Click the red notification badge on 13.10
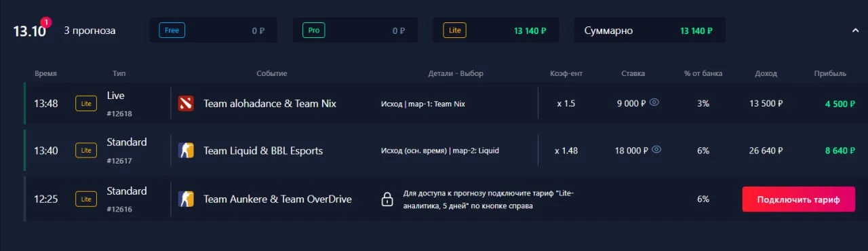 (45, 22)
